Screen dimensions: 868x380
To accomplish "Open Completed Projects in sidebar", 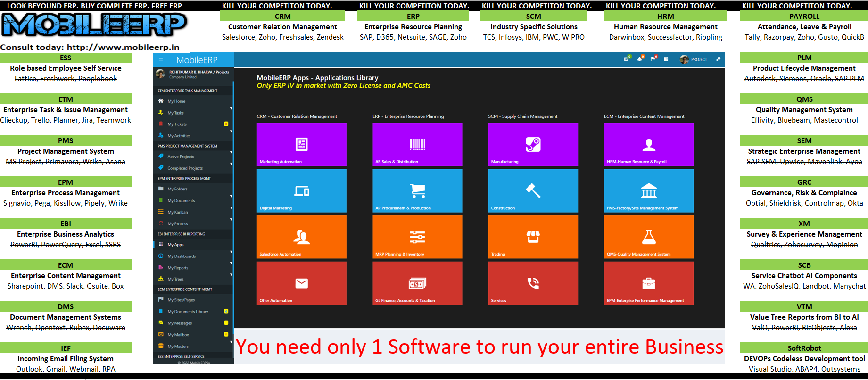I will coord(193,168).
